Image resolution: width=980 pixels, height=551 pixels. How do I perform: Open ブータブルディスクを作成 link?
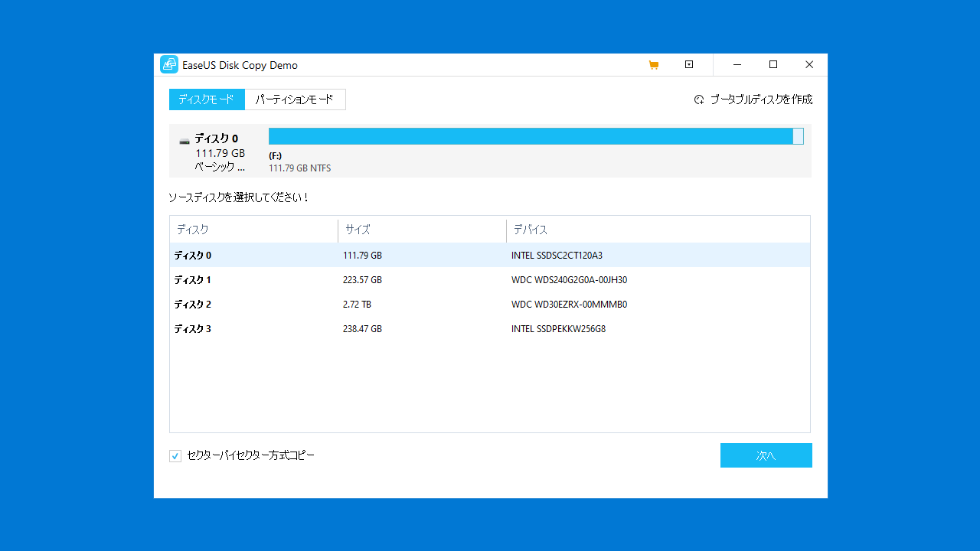761,99
